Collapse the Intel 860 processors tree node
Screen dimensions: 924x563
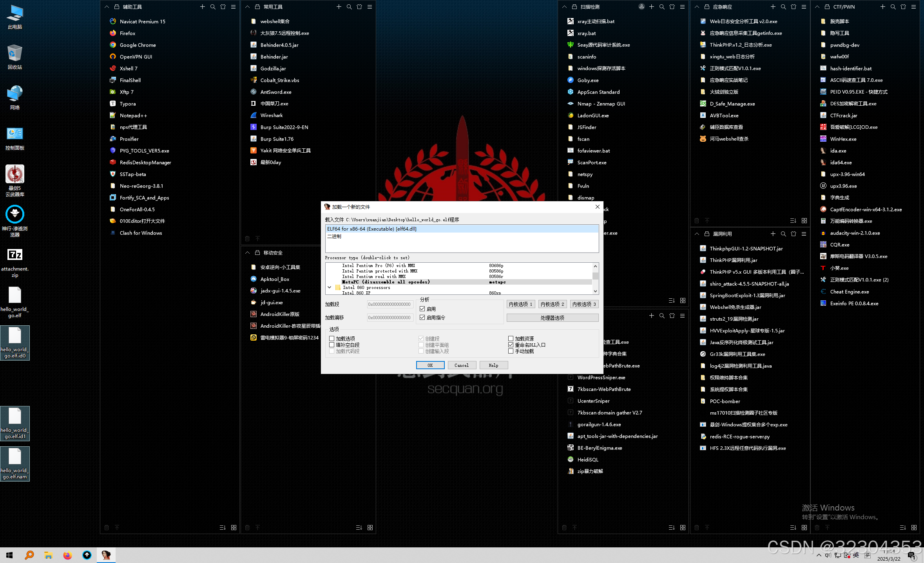[330, 287]
